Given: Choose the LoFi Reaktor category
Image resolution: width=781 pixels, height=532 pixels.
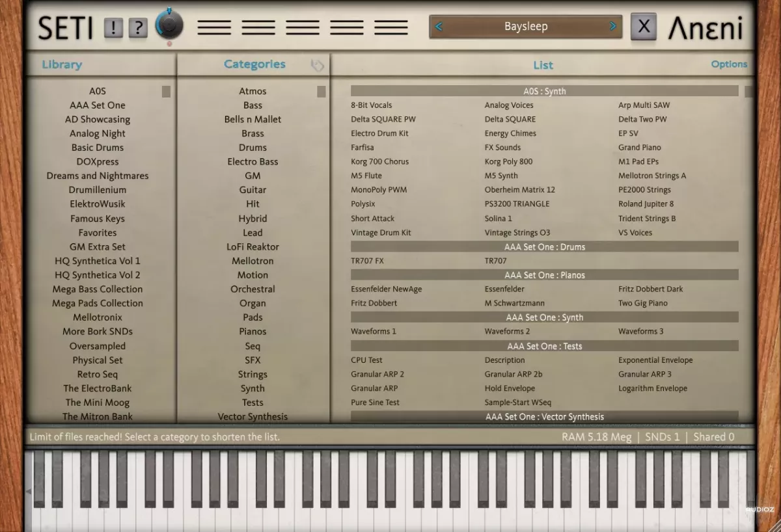Looking at the screenshot, I should click(x=253, y=247).
